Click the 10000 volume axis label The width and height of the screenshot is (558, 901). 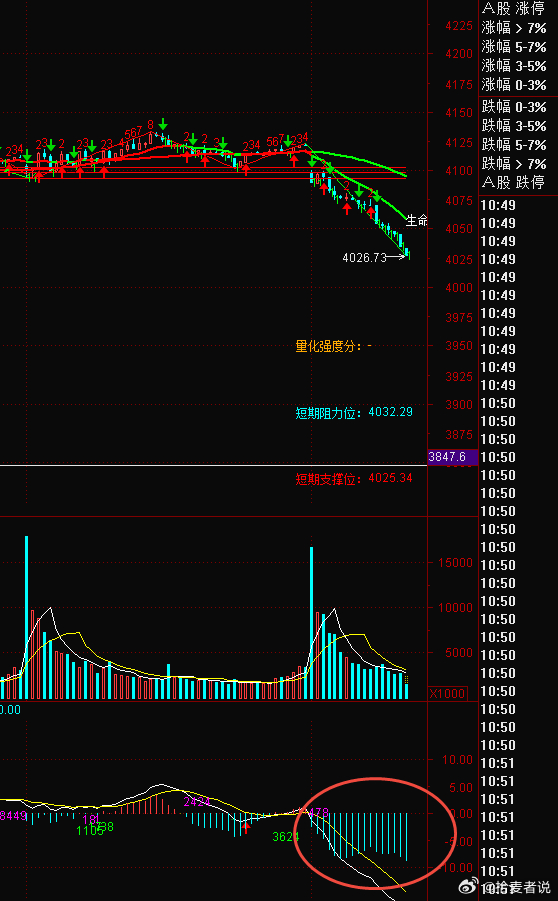coord(456,607)
